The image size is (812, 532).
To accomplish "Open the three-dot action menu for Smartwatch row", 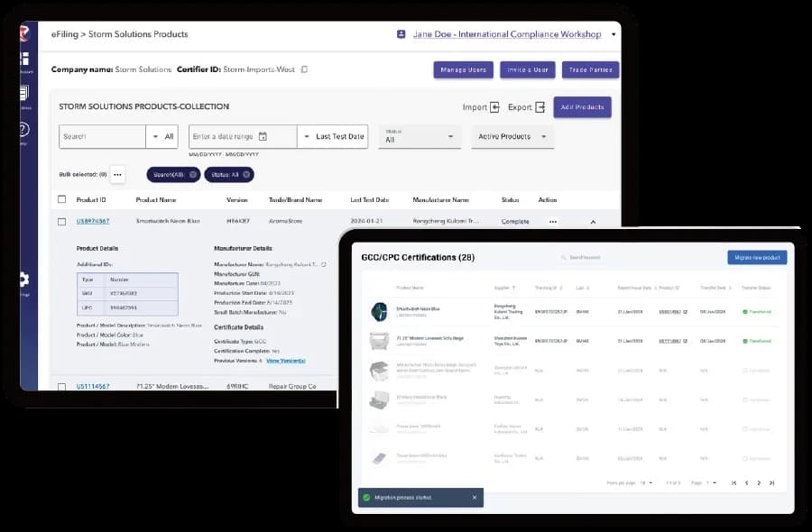I will click(x=553, y=222).
